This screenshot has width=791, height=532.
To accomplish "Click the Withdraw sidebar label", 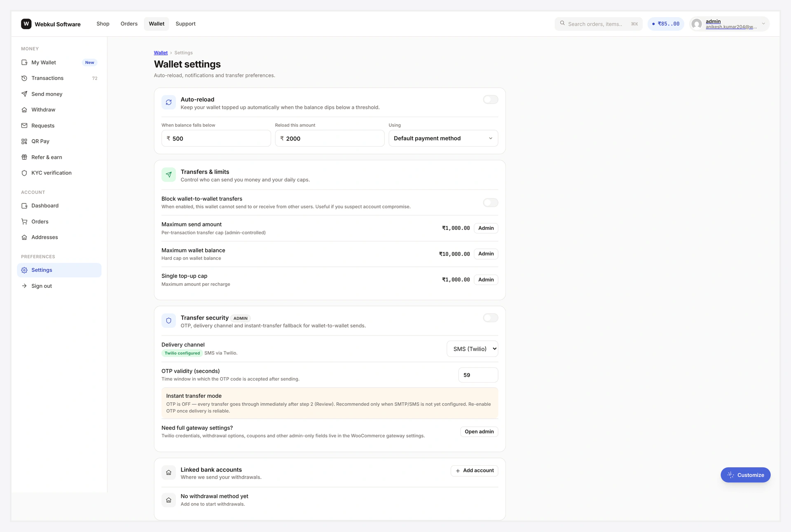I will 43,110.
